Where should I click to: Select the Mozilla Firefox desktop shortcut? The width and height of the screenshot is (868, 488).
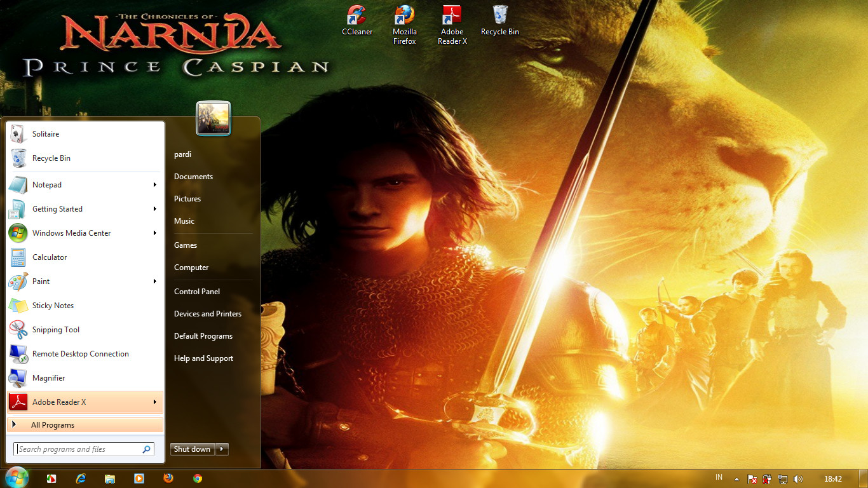pos(405,25)
